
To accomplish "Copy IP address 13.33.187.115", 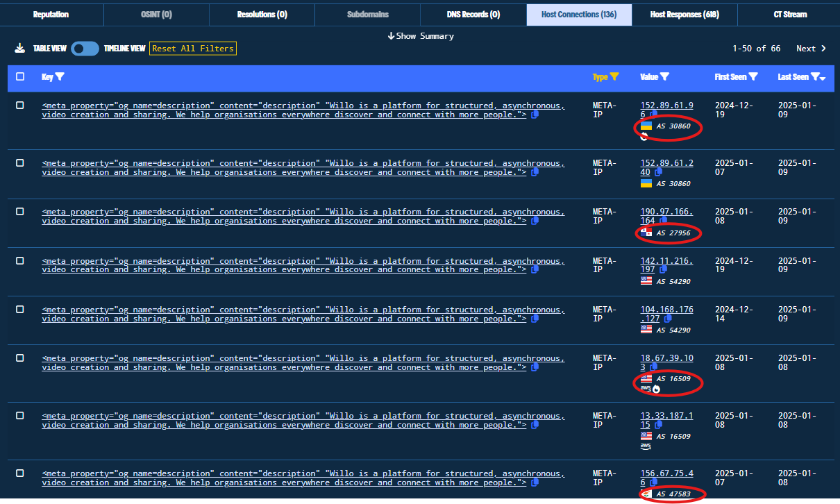I will (659, 425).
